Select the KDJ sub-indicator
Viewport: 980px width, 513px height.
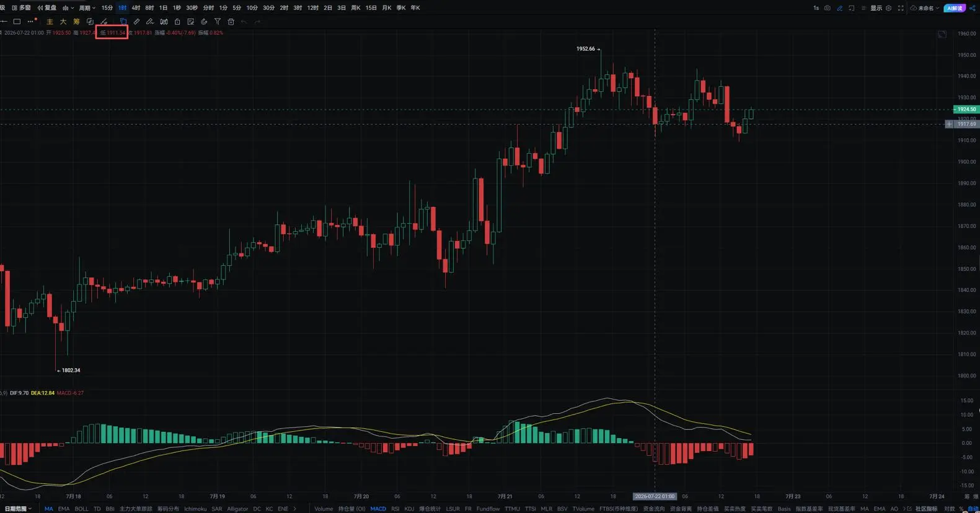(409, 509)
